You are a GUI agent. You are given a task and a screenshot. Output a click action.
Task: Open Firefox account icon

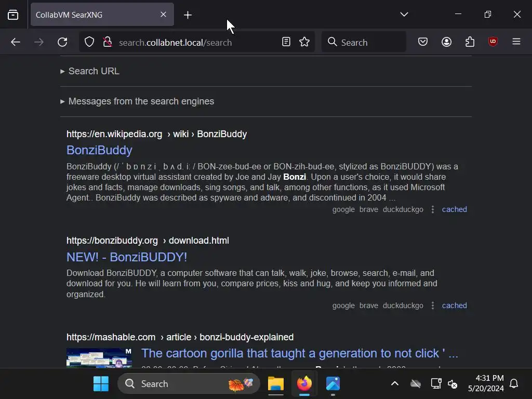[x=446, y=42]
